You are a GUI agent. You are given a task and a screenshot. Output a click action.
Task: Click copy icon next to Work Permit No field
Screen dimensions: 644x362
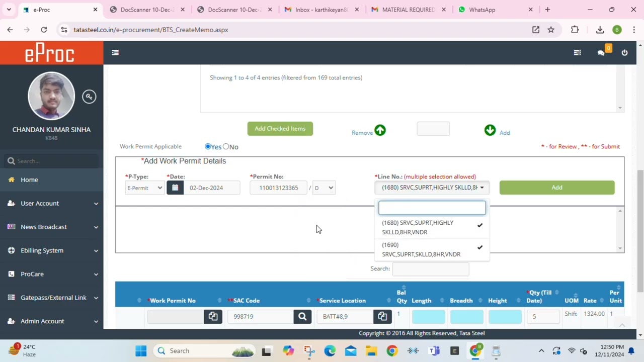point(213,316)
